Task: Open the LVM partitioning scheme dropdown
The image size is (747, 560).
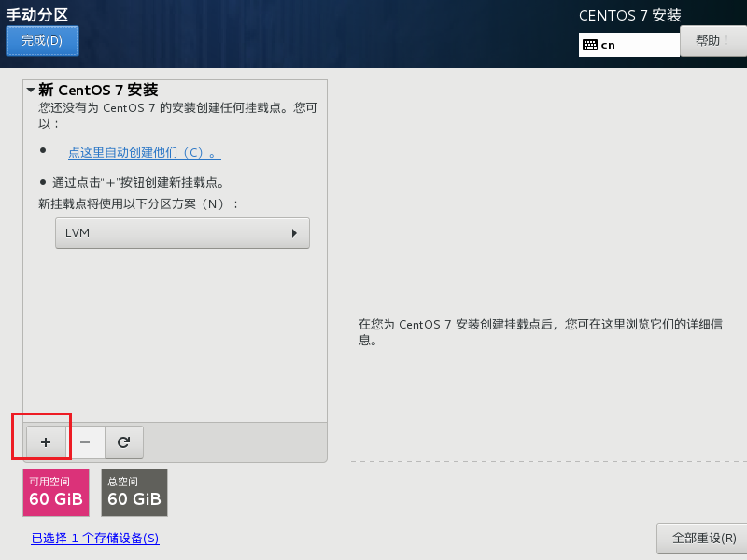Action: pyautogui.click(x=182, y=233)
